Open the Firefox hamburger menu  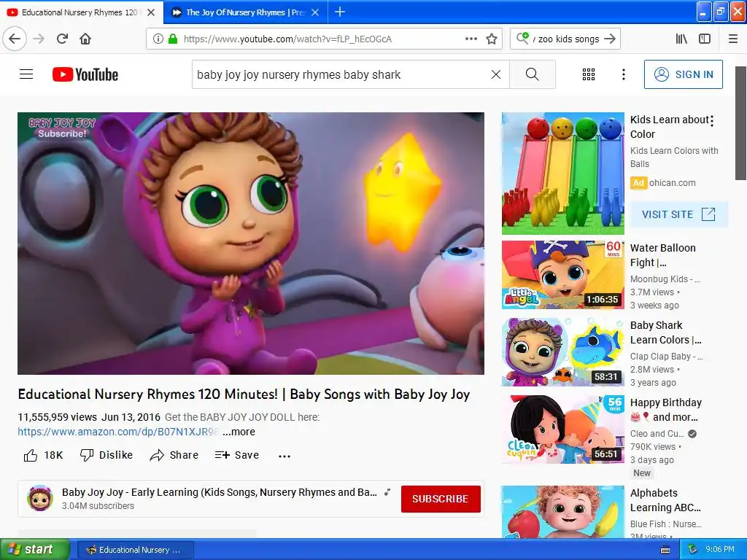pos(732,39)
